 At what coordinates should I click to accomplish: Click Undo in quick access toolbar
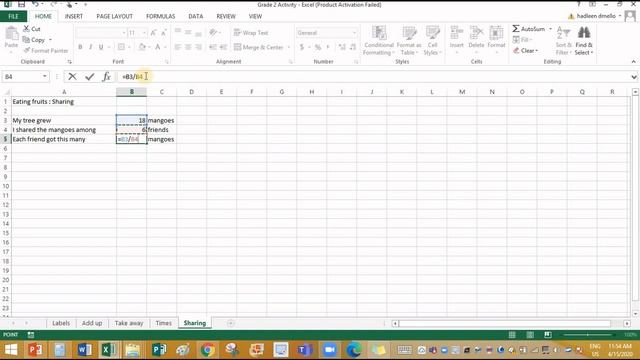(x=36, y=4)
